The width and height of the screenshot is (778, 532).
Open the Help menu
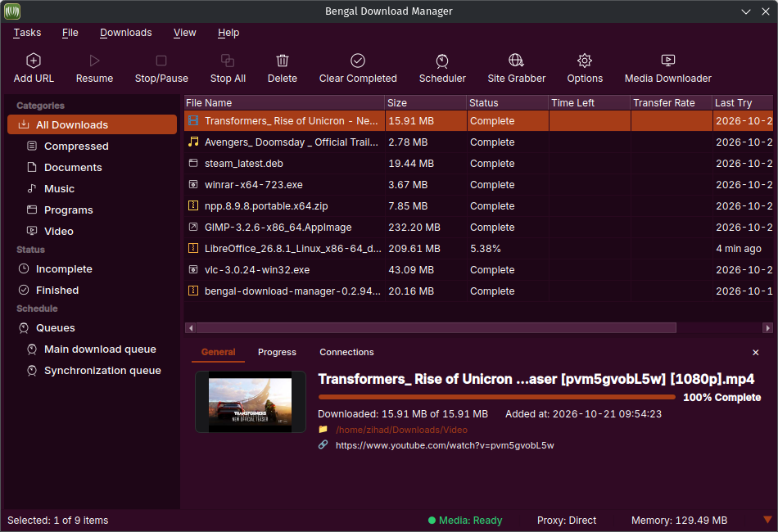228,33
